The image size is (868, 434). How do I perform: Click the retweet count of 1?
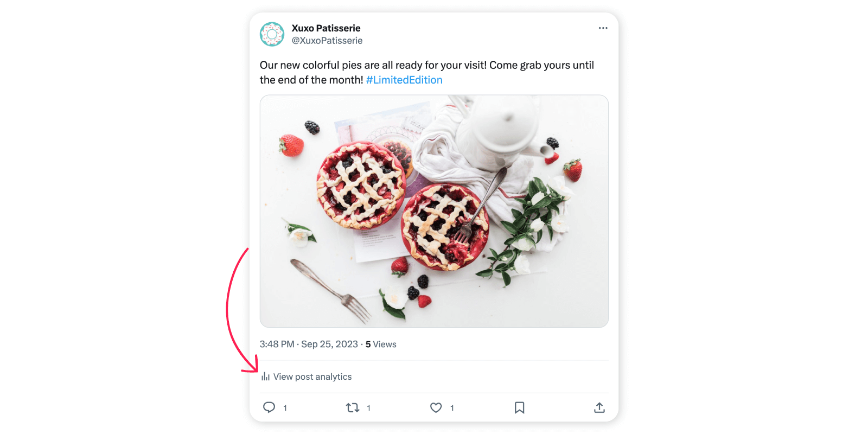369,407
